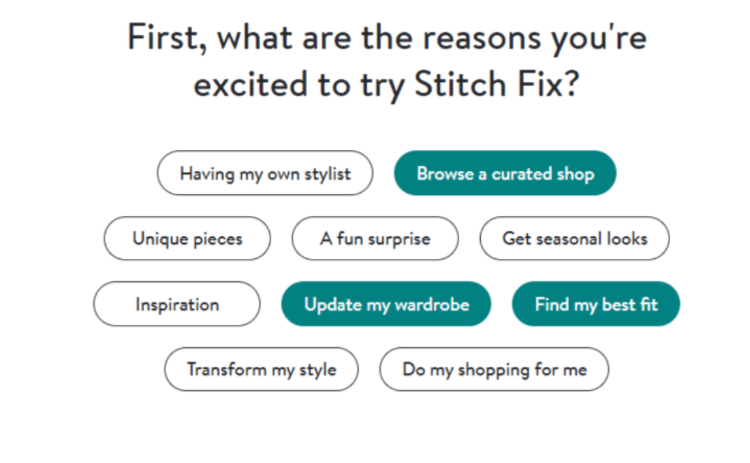Enable the "Get seasonal looks" choice
Image resolution: width=750 pixels, height=463 pixels.
[574, 238]
